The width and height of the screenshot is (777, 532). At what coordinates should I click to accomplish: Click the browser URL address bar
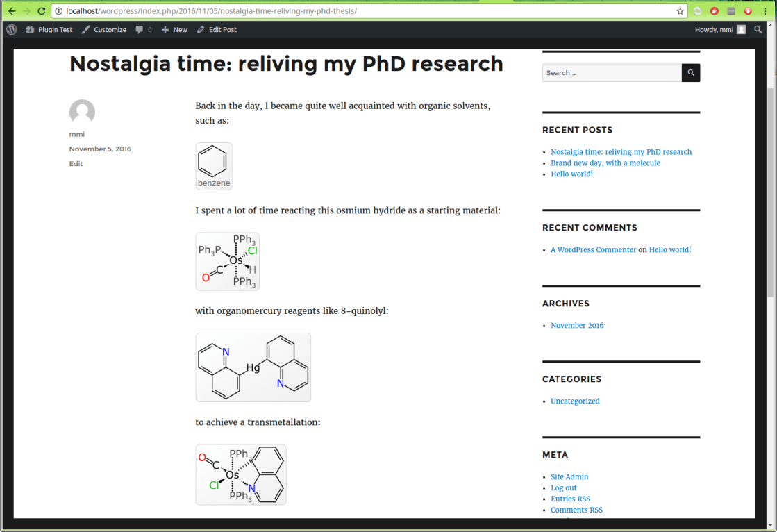(x=361, y=11)
